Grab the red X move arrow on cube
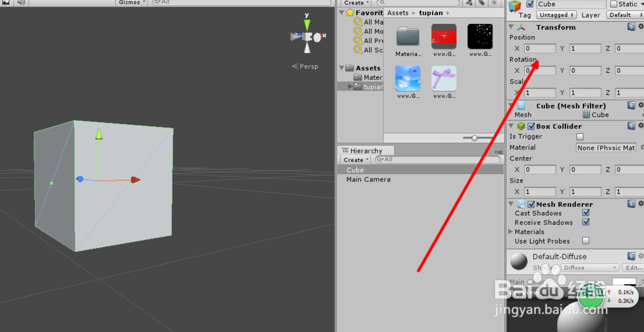 pos(135,180)
